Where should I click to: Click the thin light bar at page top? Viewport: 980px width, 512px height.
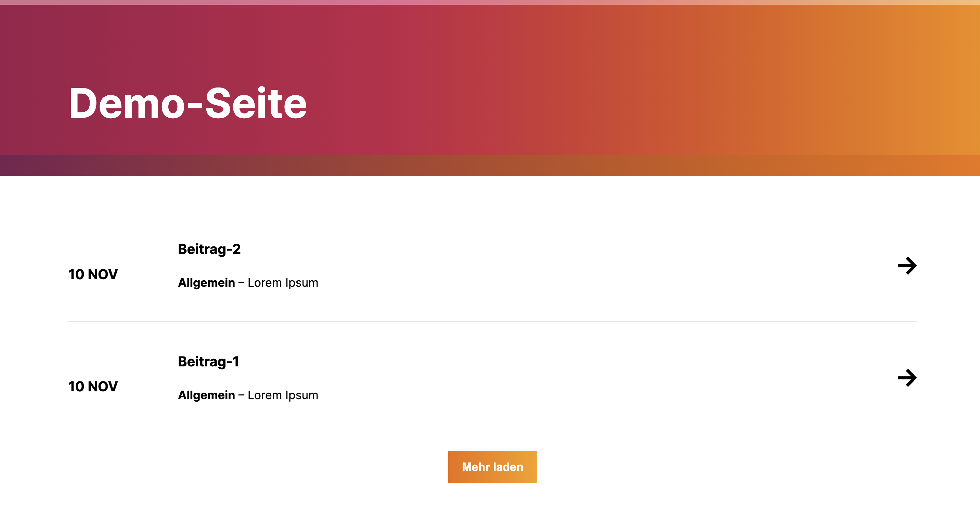pos(490,2)
